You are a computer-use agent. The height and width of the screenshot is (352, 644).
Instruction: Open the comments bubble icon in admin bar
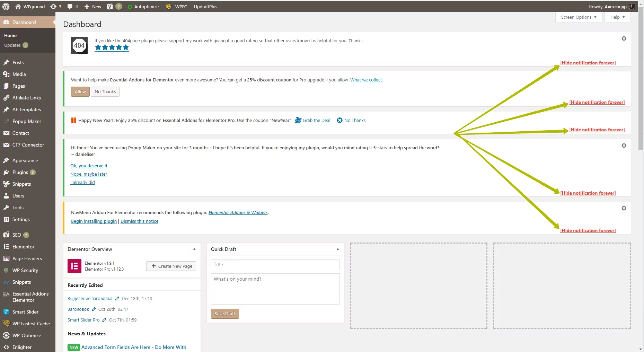[70, 7]
